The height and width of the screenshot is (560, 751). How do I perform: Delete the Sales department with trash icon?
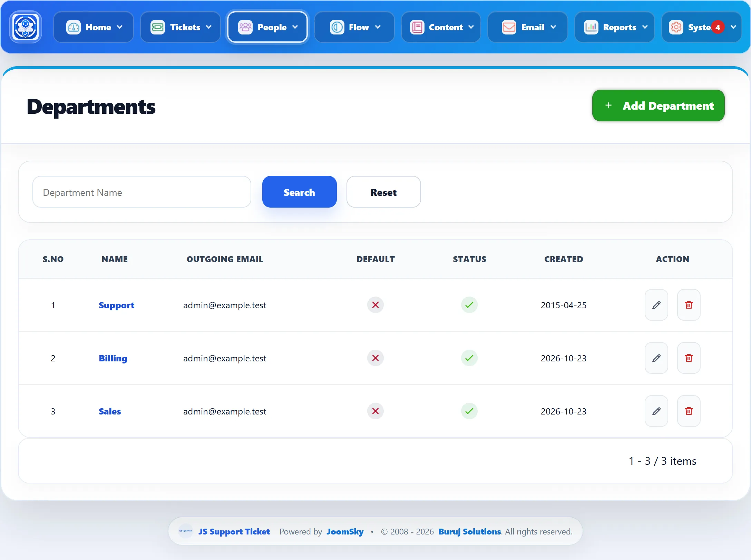[x=689, y=411]
